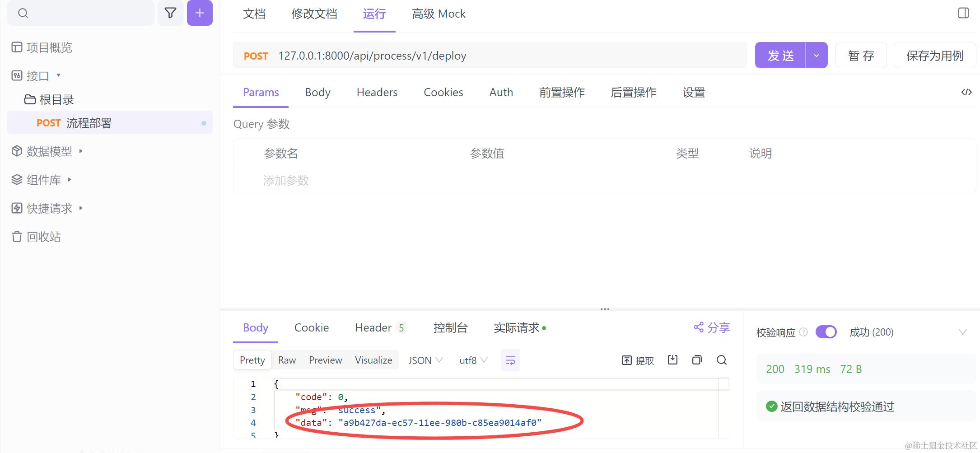This screenshot has height=453, width=980.
Task: Collapse the 接口 tree section
Action: click(58, 75)
